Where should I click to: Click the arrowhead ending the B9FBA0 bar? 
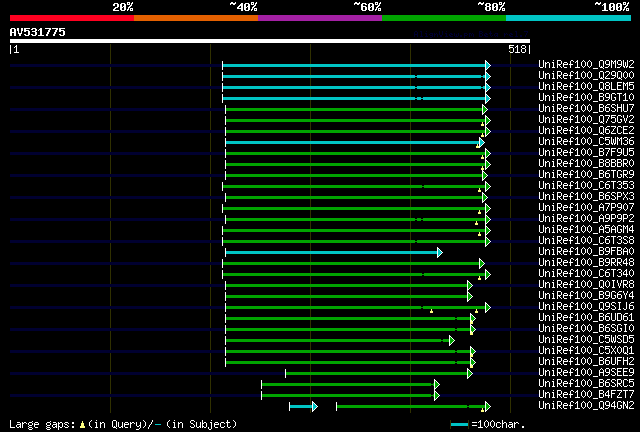(x=440, y=253)
